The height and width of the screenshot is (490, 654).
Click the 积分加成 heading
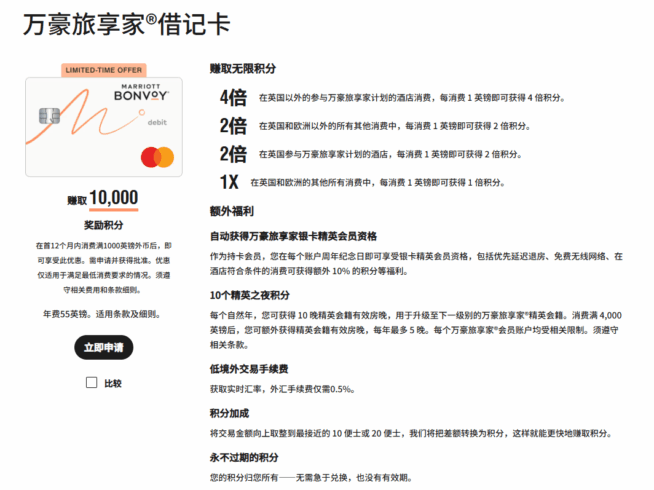tap(231, 413)
